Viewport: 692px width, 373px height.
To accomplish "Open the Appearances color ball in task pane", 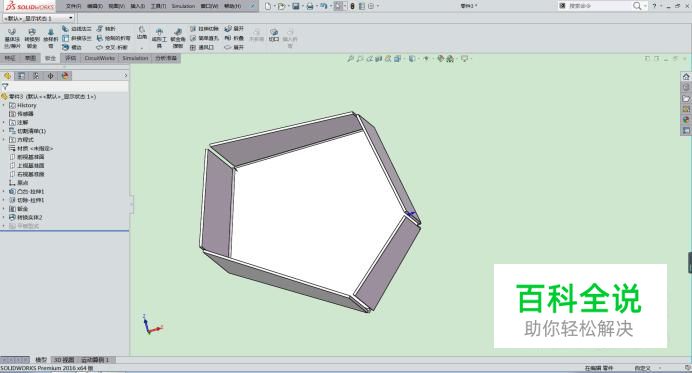I will 686,120.
